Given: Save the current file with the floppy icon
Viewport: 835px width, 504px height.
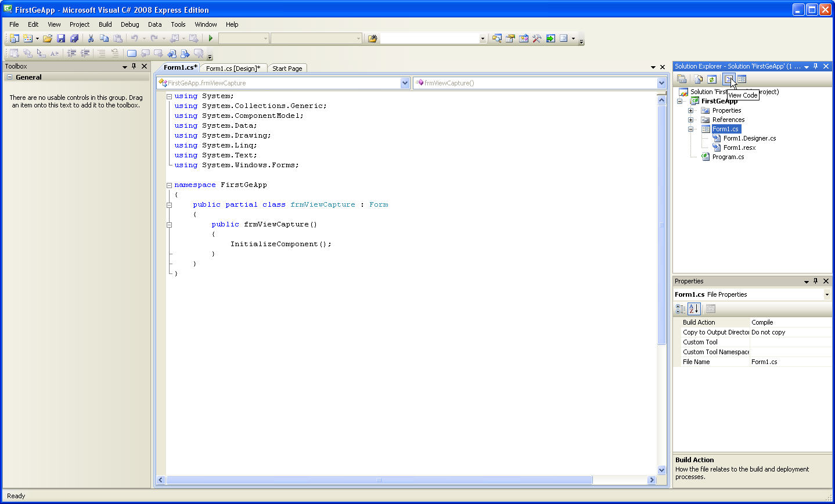Looking at the screenshot, I should pos(61,38).
